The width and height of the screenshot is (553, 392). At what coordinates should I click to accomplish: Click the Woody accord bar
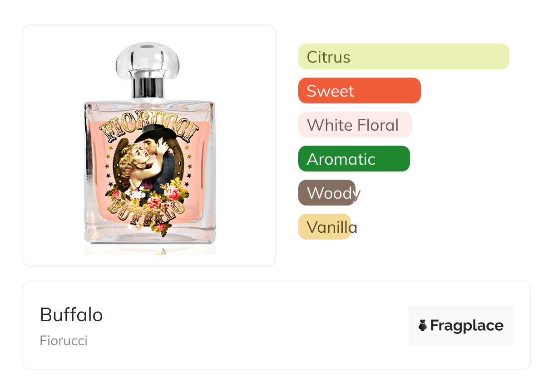click(327, 193)
